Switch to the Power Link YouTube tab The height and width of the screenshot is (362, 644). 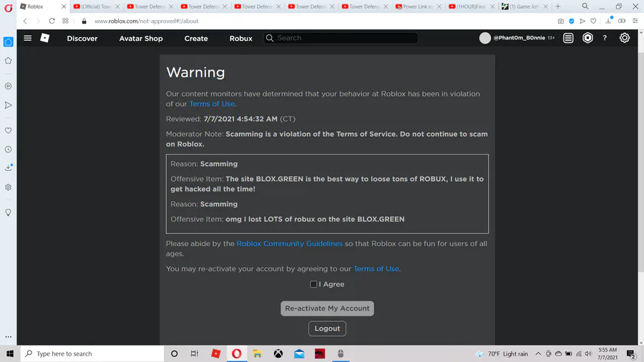click(x=419, y=6)
